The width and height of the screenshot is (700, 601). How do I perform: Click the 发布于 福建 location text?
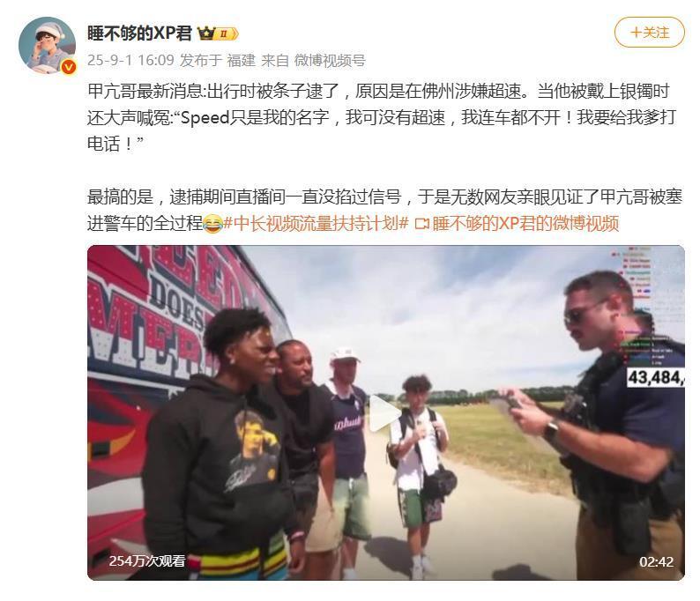click(218, 60)
